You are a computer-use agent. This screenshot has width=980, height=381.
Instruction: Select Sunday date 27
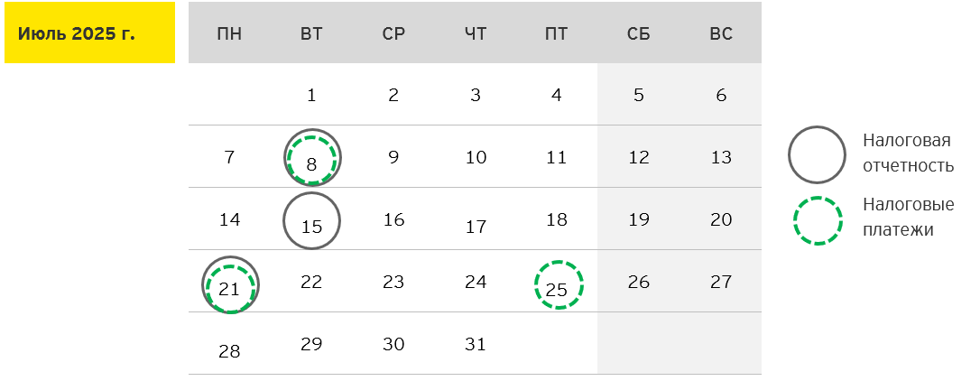pos(721,282)
